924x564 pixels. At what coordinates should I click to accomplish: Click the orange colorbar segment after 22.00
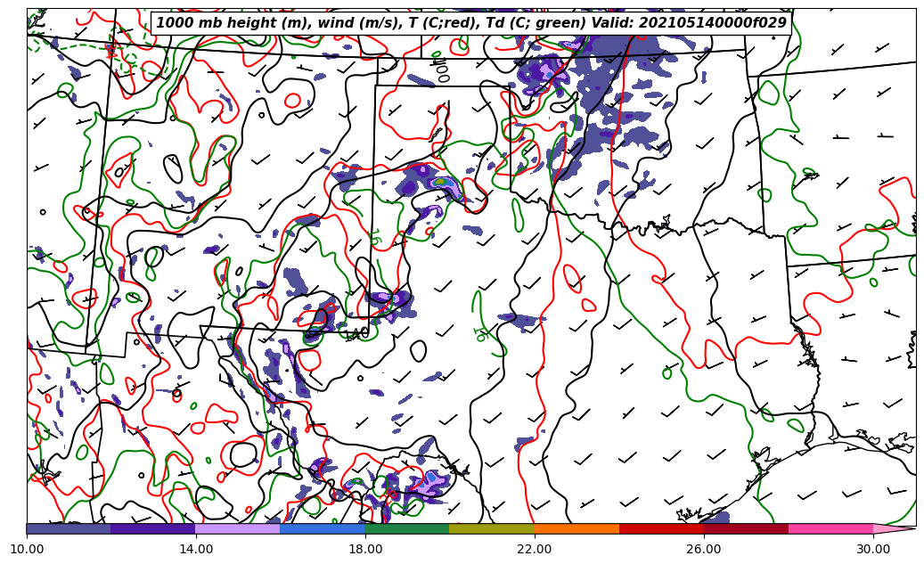coord(576,528)
